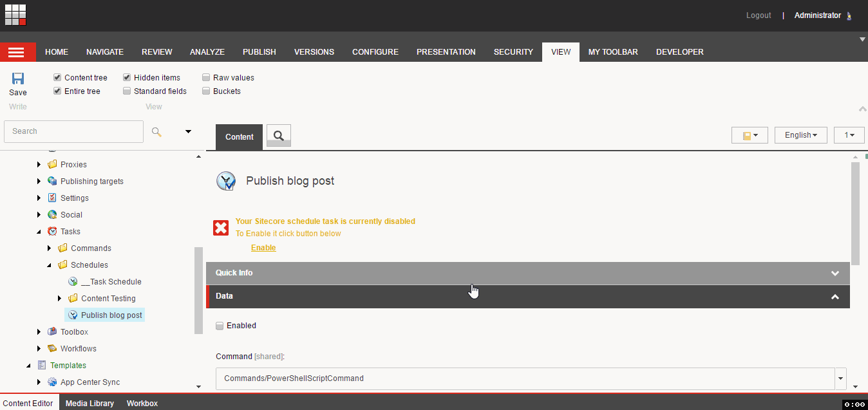Click the Social node icon
Image resolution: width=868 pixels, height=410 pixels.
(52, 214)
